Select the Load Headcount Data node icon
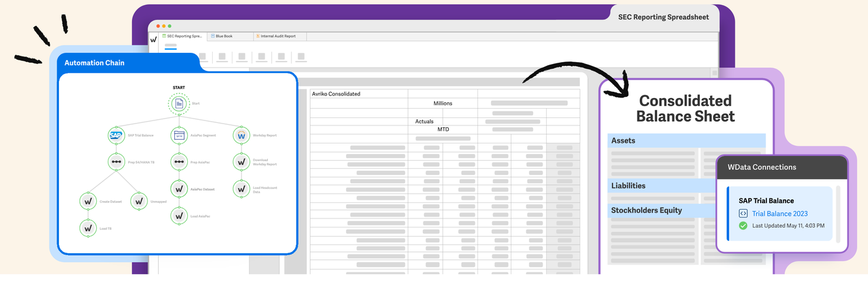 (241, 189)
